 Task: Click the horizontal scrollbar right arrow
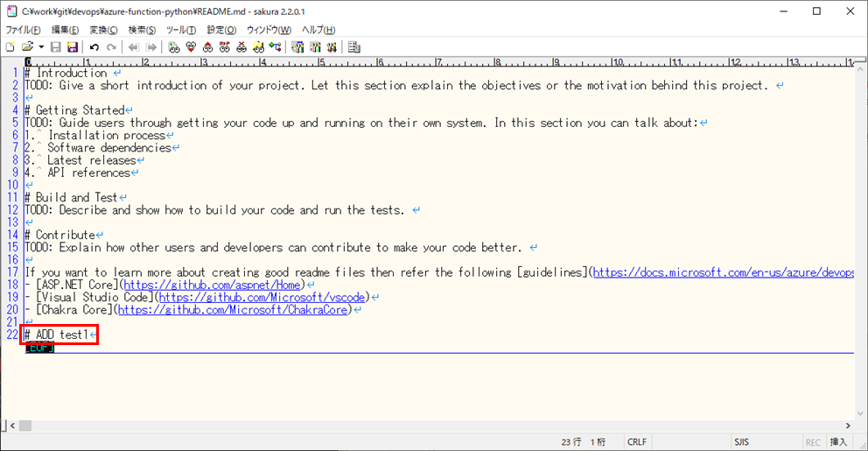(x=848, y=426)
